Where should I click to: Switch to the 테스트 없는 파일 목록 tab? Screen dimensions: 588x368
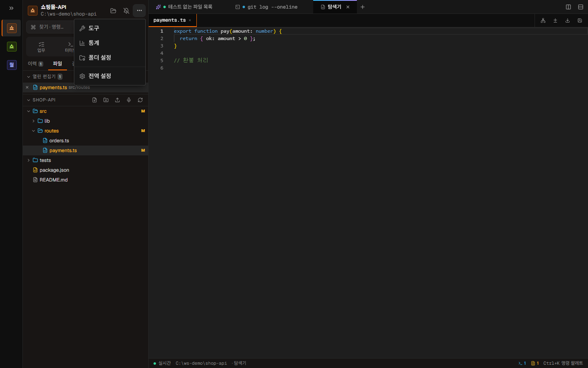(189, 7)
